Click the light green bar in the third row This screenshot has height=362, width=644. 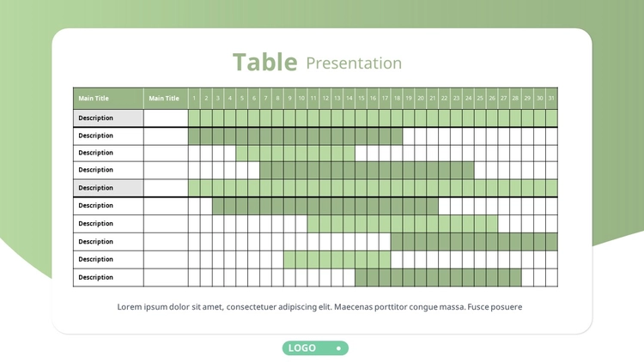coord(295,153)
